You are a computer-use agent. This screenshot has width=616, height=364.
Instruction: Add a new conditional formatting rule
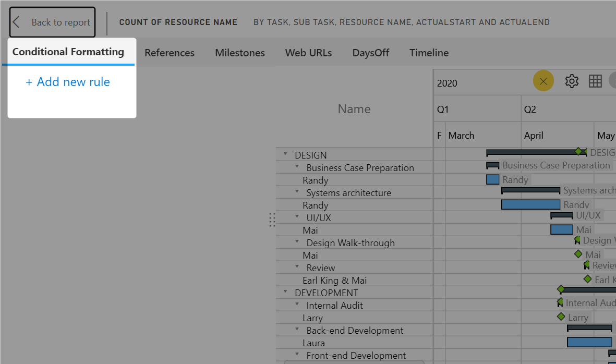(x=68, y=82)
